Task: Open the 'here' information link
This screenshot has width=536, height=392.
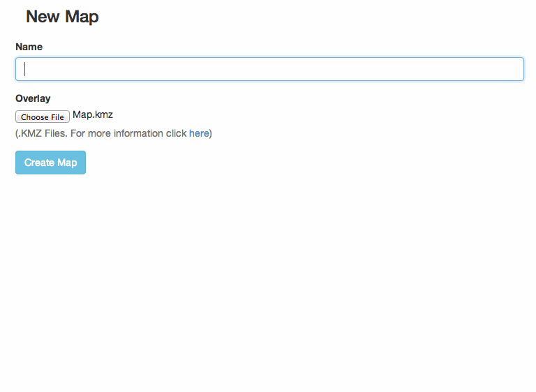Action: (199, 133)
